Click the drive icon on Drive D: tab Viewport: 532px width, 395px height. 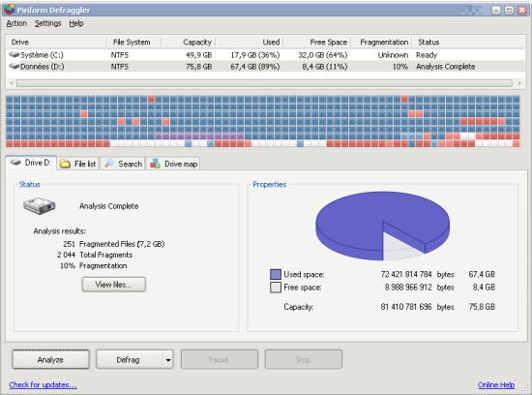point(15,163)
